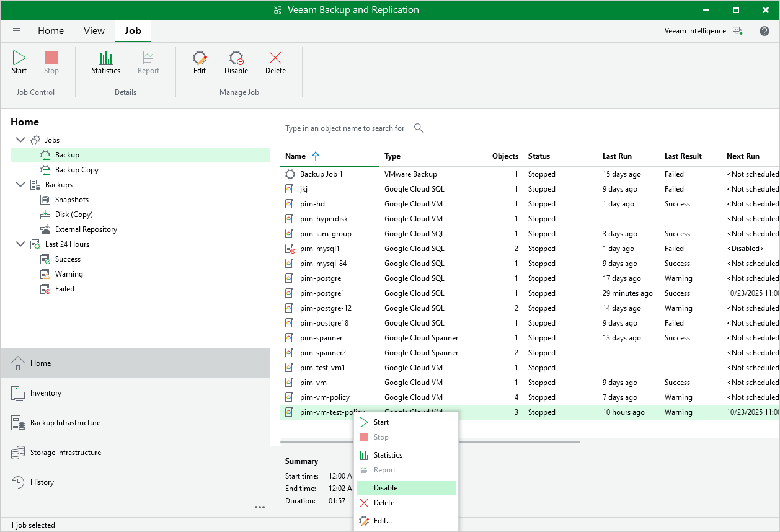Viewport: 780px width, 532px height.
Task: Sort by the Status column header
Action: click(539, 156)
